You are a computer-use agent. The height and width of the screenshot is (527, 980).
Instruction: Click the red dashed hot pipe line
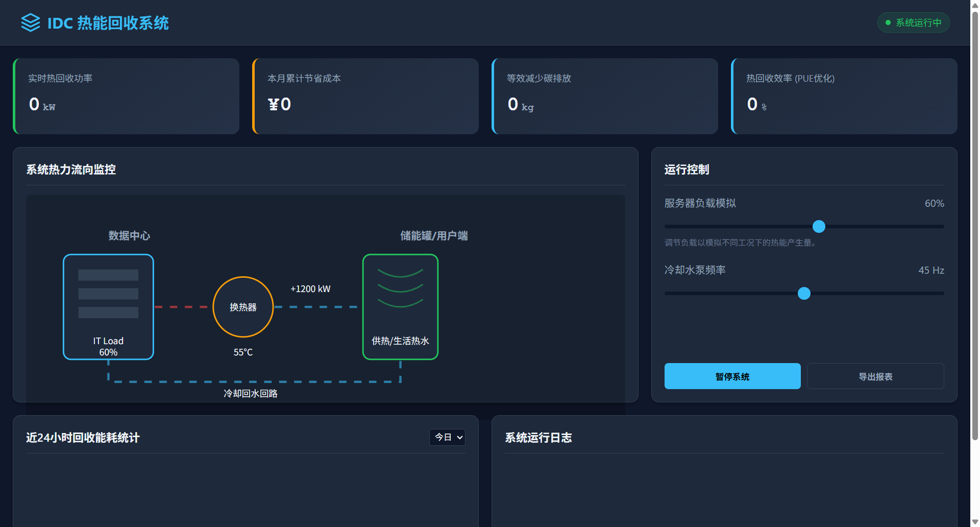[181, 307]
